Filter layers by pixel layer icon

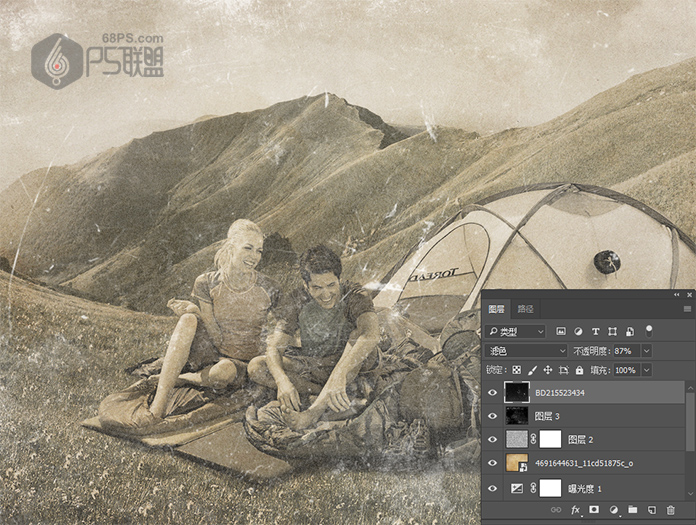click(x=561, y=331)
